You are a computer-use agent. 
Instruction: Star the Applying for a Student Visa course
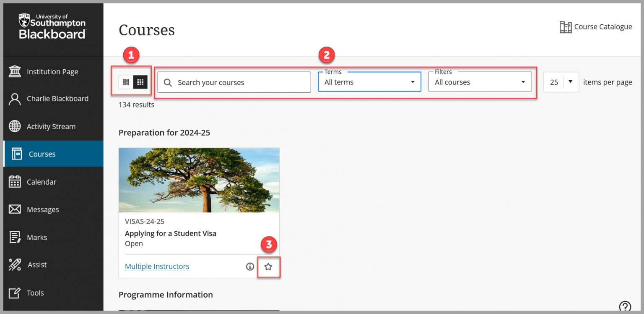coord(269,266)
